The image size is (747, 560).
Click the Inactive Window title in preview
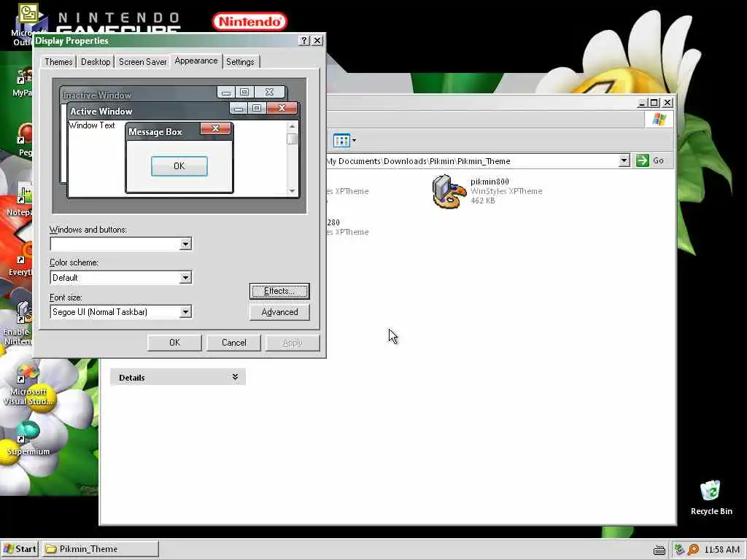tap(97, 96)
